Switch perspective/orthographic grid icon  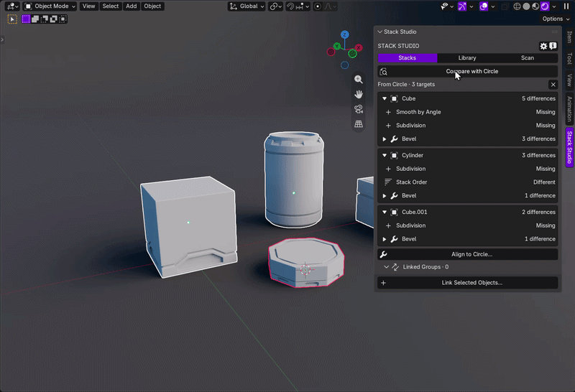click(359, 123)
